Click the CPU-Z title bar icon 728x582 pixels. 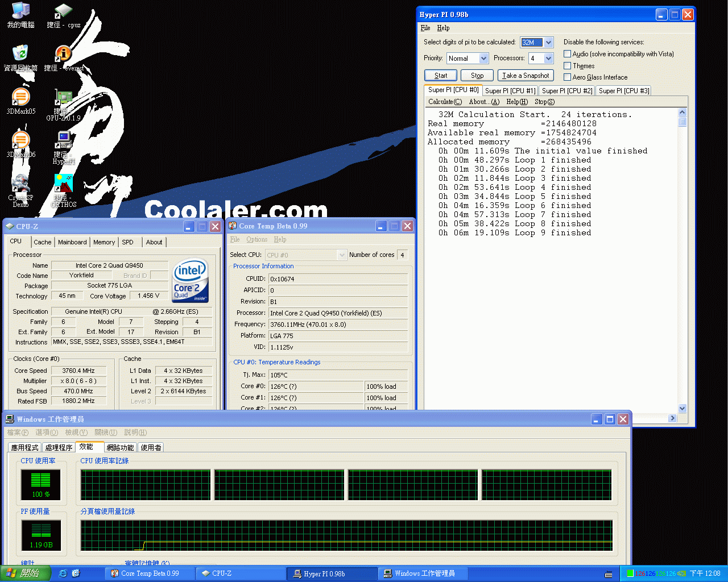tap(10, 226)
